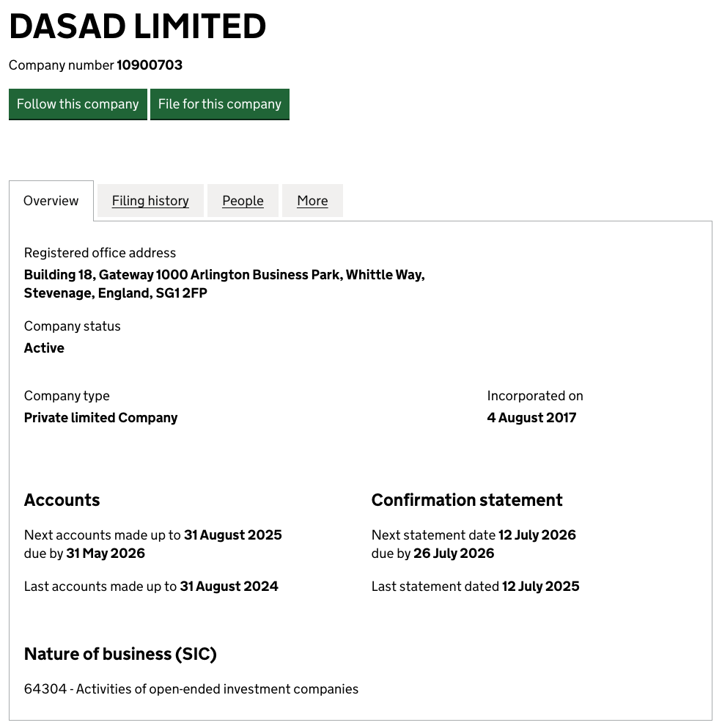This screenshot has width=722, height=728.
Task: Click the registered office address text
Action: coord(224,284)
